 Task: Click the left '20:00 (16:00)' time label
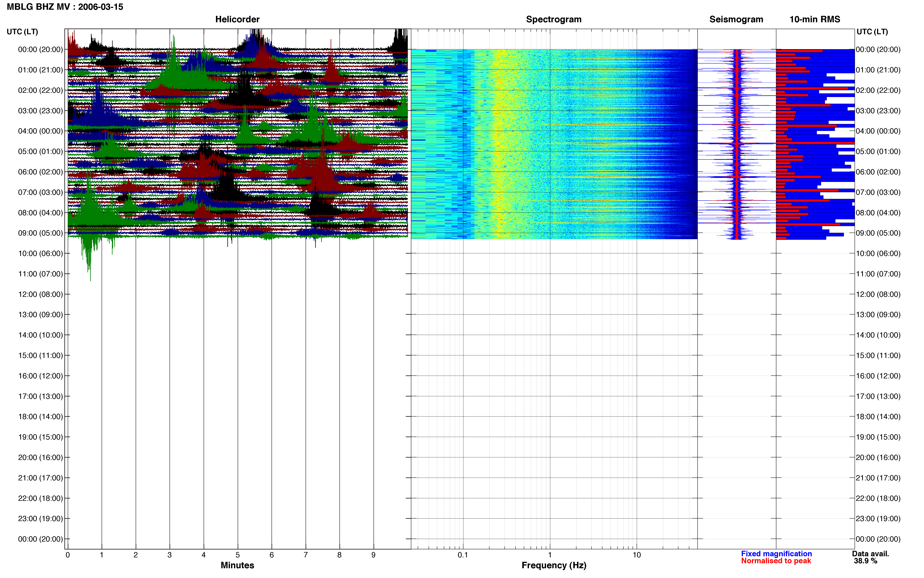pyautogui.click(x=41, y=457)
